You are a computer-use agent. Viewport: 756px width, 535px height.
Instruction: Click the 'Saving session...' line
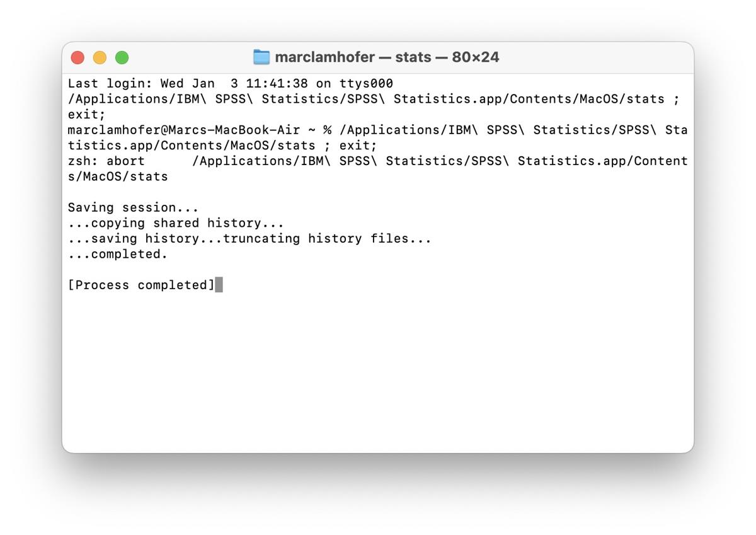tap(133, 207)
